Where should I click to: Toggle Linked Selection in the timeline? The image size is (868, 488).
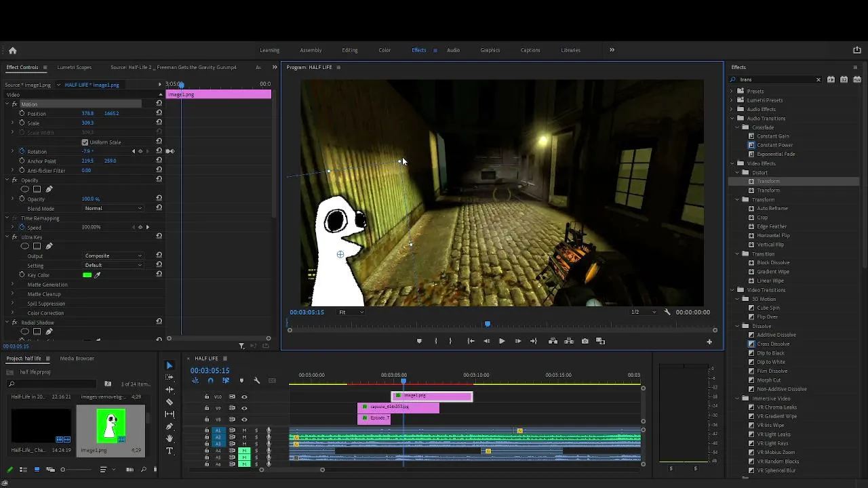click(226, 380)
